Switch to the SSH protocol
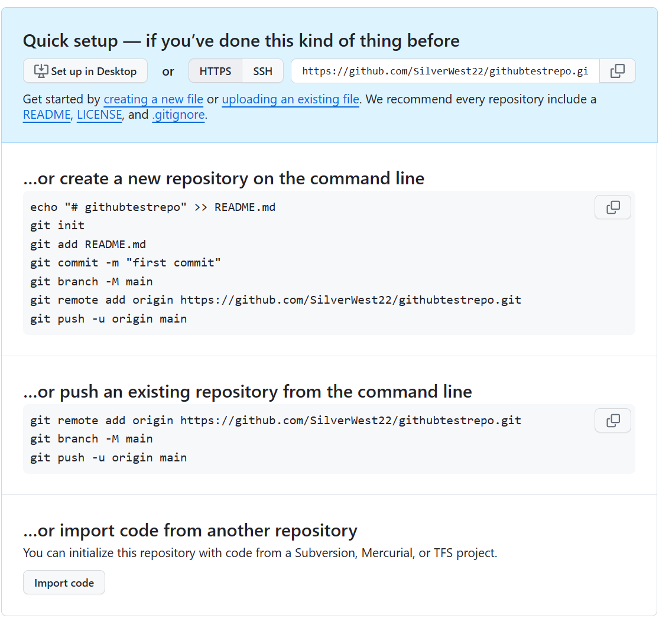Image resolution: width=672 pixels, height=628 pixels. click(x=262, y=70)
